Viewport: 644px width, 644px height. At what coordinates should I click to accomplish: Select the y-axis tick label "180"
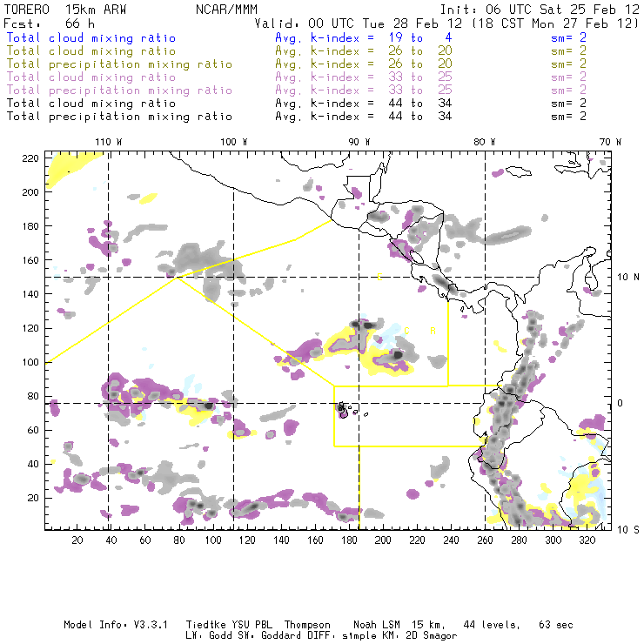(x=30, y=226)
